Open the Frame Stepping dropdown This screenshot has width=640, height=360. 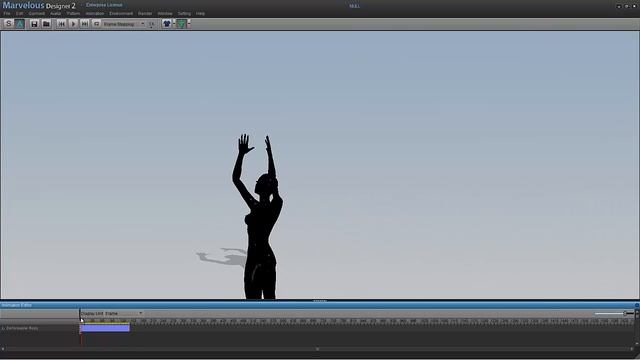(x=124, y=24)
